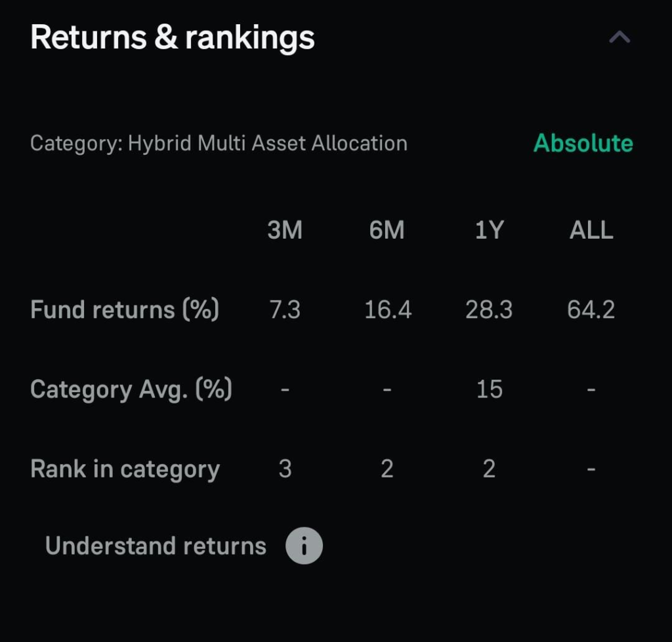The height and width of the screenshot is (642, 672).
Task: Click the Category Avg. (%) row label
Action: (131, 388)
